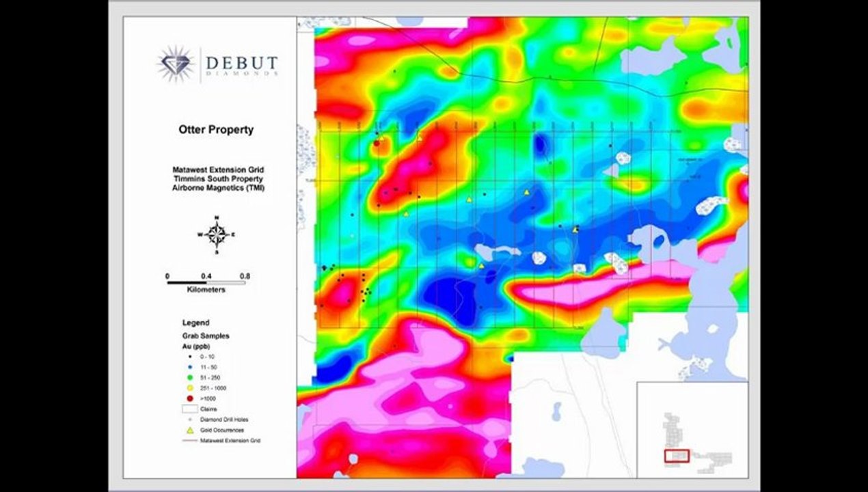Viewport: 868px width, 492px height.
Task: Click the black-and-white scale bar
Action: tap(206, 282)
